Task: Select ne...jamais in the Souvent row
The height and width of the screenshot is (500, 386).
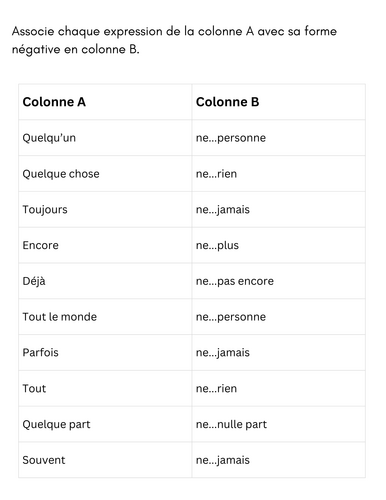Action: click(x=279, y=460)
